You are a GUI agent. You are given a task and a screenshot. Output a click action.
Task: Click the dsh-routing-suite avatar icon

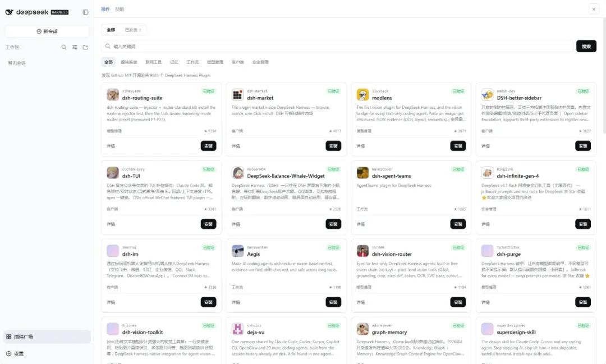(x=113, y=95)
